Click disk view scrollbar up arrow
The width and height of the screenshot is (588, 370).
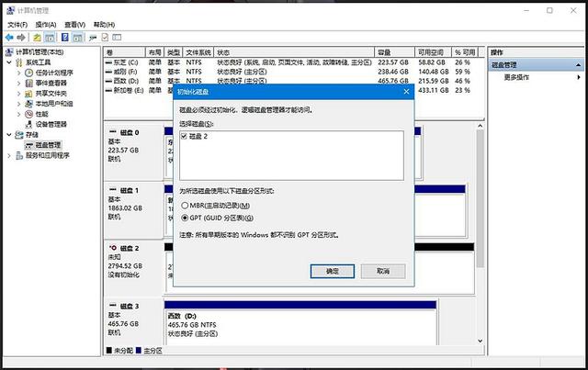[481, 126]
